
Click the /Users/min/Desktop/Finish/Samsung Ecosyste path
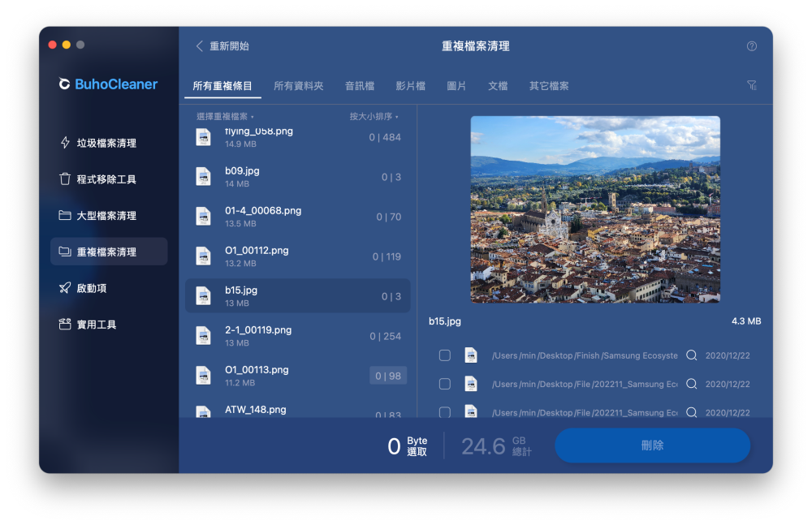[x=585, y=355]
